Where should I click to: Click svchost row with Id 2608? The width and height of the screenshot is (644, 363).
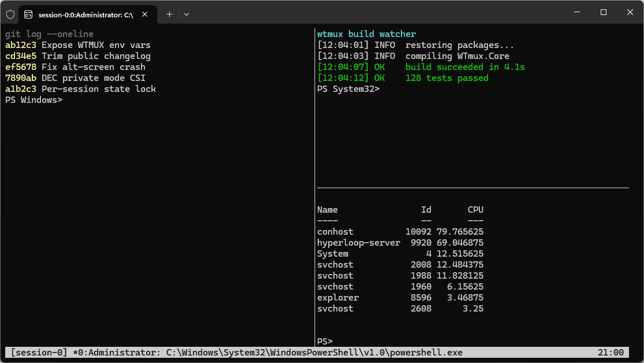coord(400,309)
